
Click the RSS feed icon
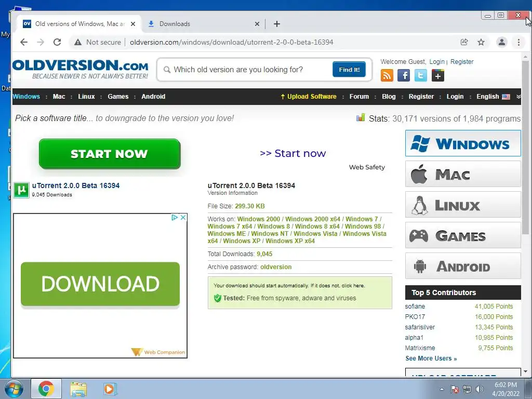[387, 75]
